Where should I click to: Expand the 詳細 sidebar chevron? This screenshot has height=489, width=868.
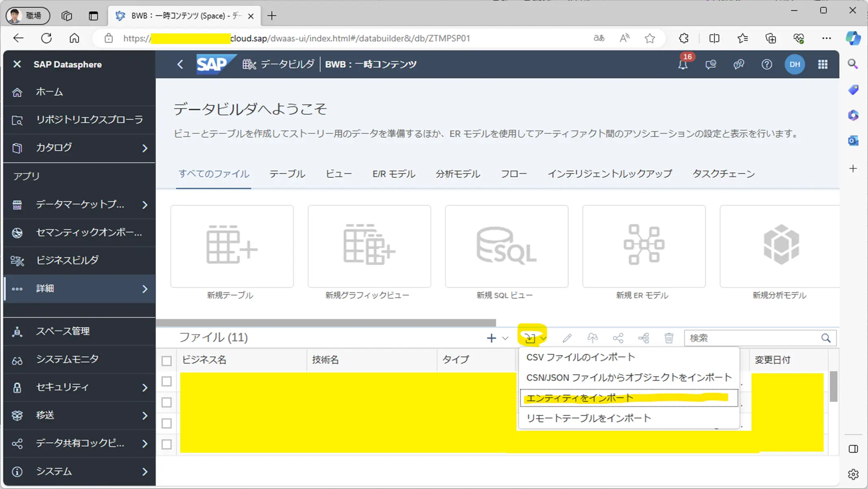(x=145, y=289)
